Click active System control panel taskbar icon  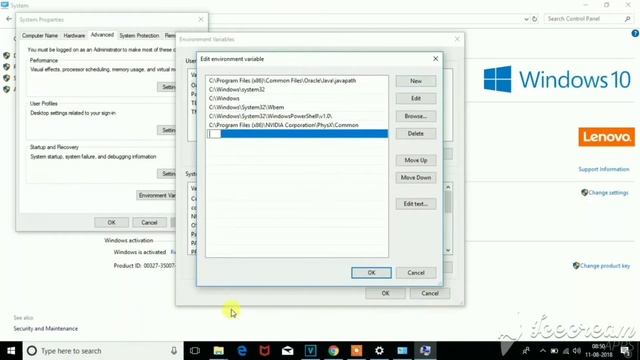(425, 351)
